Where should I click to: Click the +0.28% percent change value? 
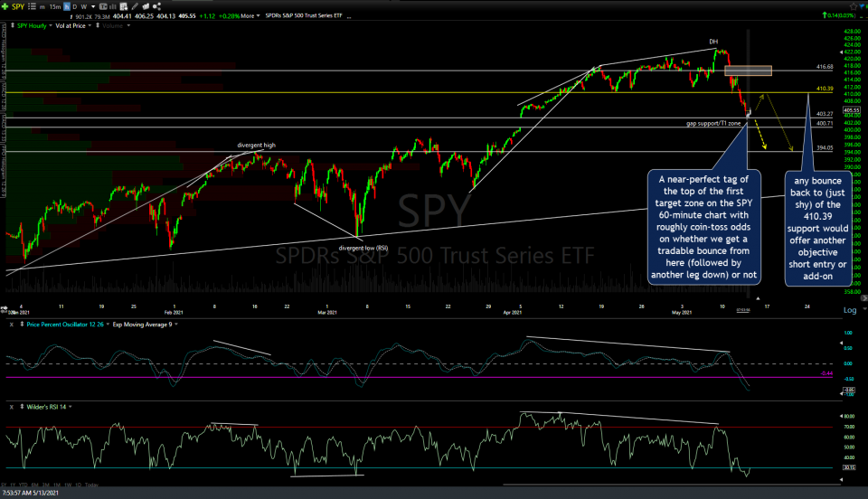pos(229,16)
